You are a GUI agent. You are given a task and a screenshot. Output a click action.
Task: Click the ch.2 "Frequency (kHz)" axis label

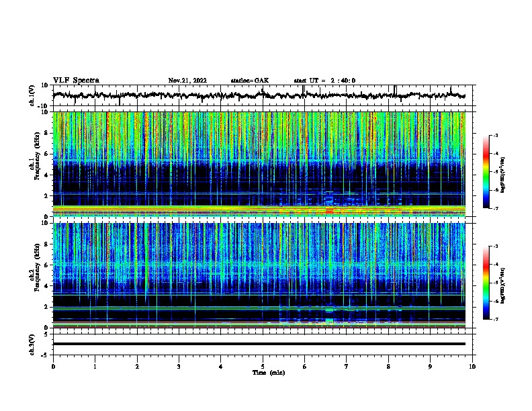pos(38,267)
